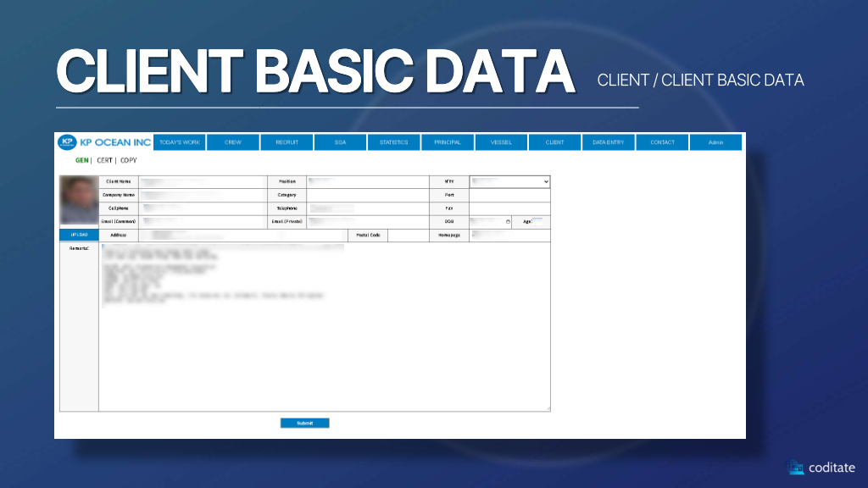Click the Submit button
Viewport: 868px width, 488px height.
[304, 423]
